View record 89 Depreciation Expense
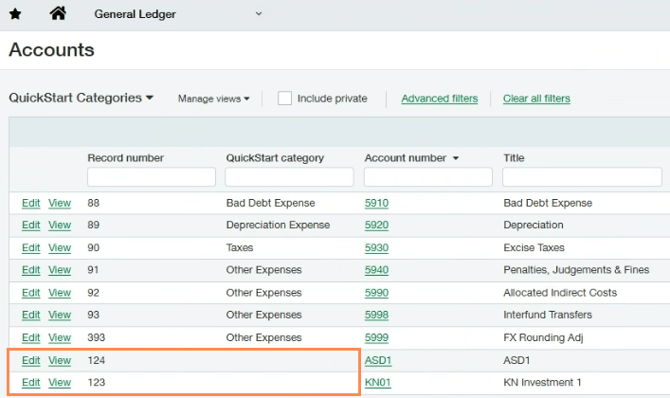 59,225
